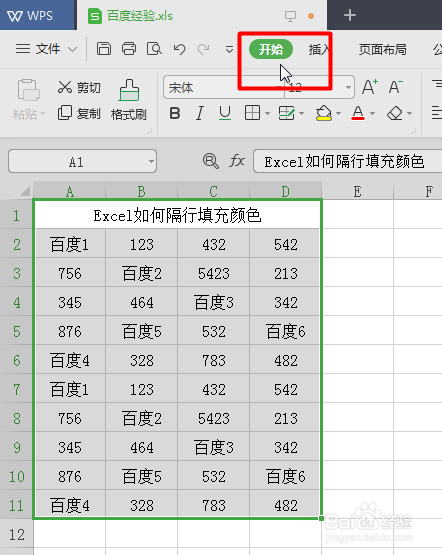Open Print Preview icon
Image resolution: width=442 pixels, height=555 pixels.
coord(154,49)
